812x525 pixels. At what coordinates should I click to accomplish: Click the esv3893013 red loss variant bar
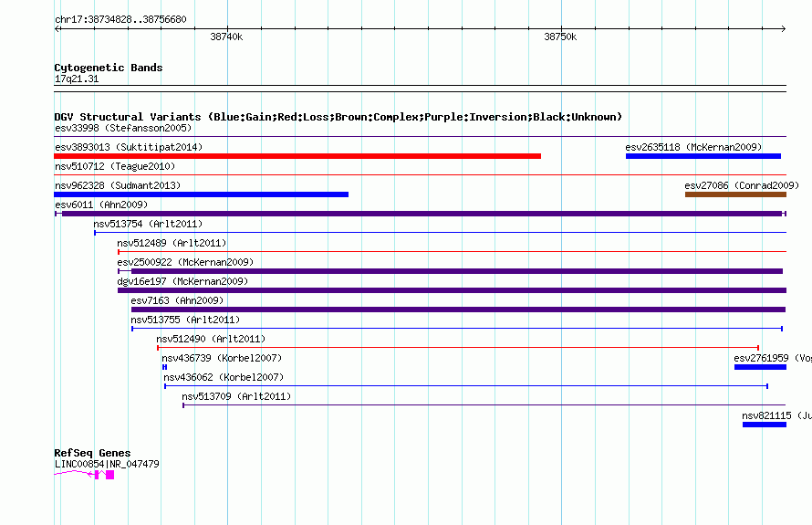click(x=297, y=156)
